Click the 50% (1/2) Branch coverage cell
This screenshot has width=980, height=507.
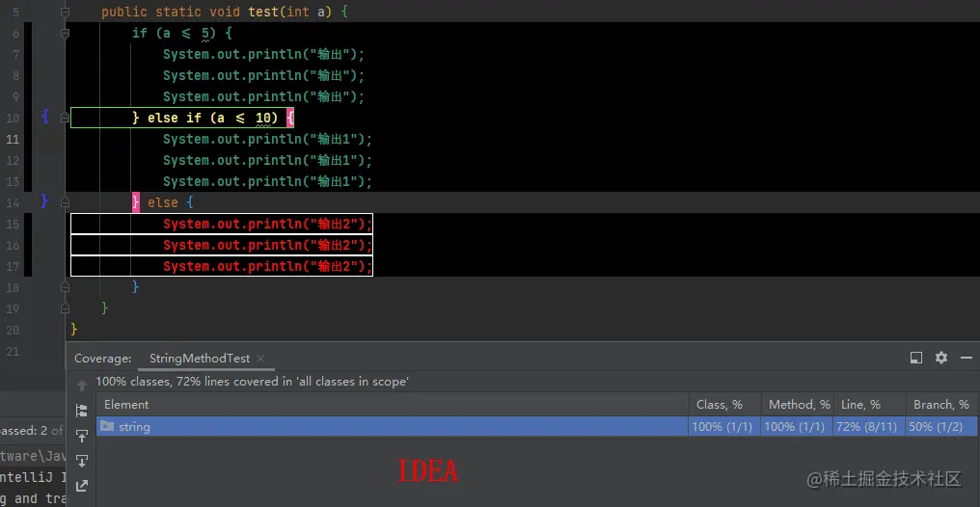[939, 427]
